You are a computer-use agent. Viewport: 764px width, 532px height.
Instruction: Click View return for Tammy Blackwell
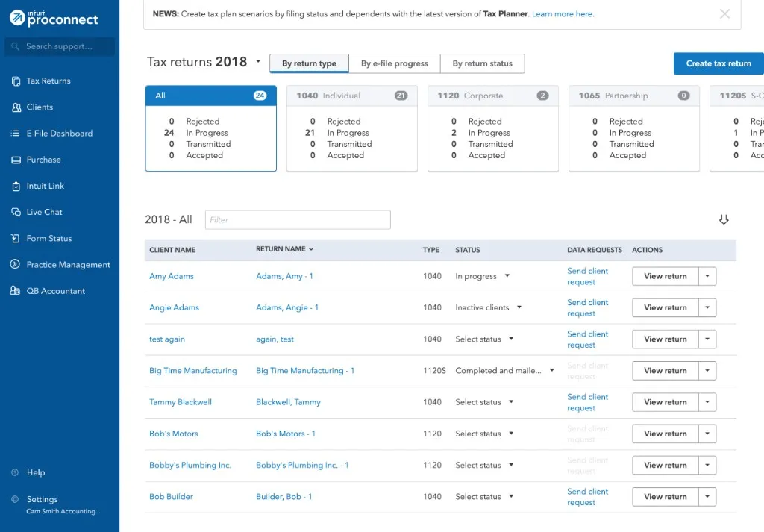point(666,402)
